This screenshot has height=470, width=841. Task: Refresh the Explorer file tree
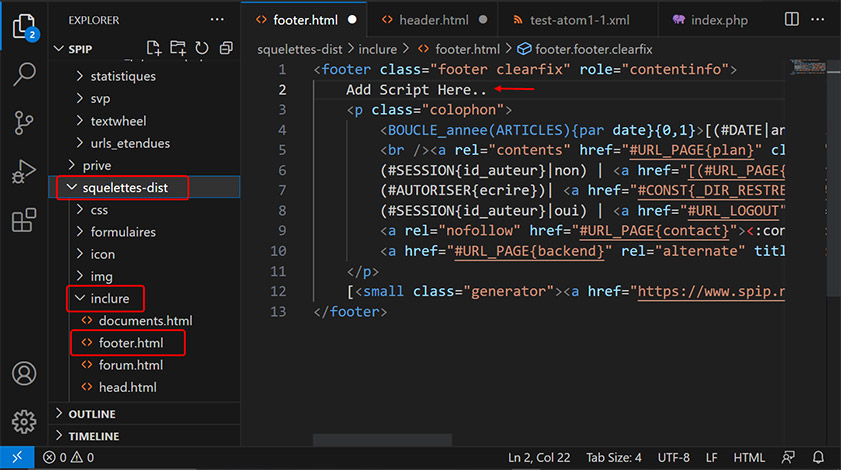(202, 48)
